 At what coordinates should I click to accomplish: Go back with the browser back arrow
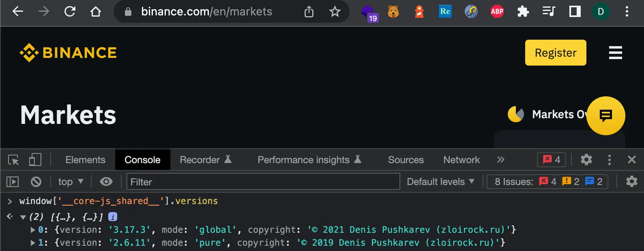[17, 11]
